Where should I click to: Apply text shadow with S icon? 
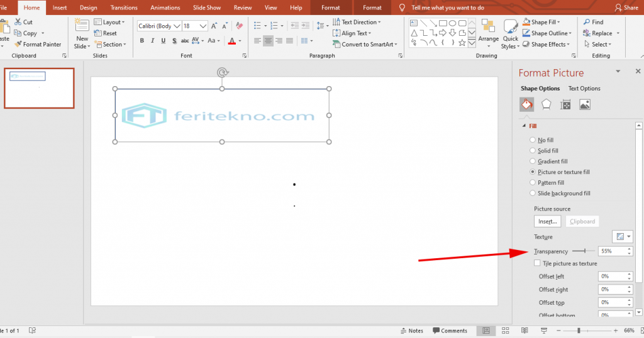coord(174,41)
